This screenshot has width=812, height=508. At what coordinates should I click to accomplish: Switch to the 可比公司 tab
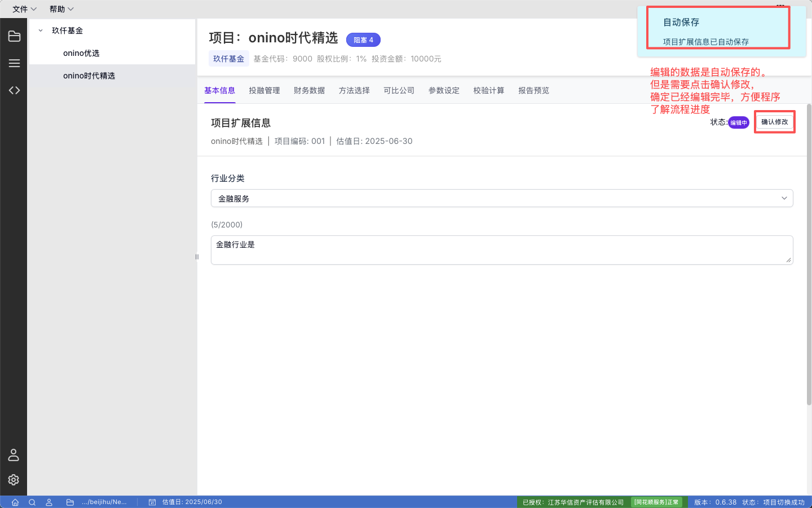coord(399,90)
